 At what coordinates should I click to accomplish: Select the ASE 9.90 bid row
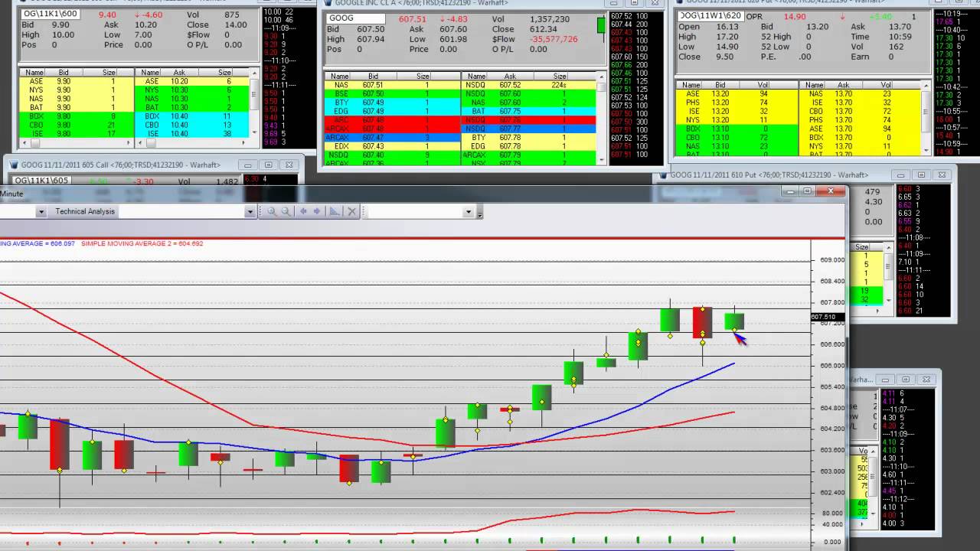coord(77,81)
